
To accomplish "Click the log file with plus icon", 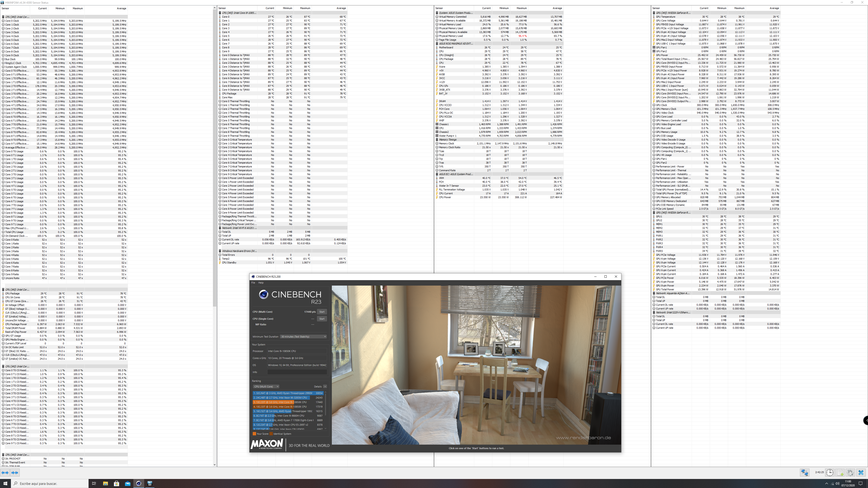I will tap(840, 472).
